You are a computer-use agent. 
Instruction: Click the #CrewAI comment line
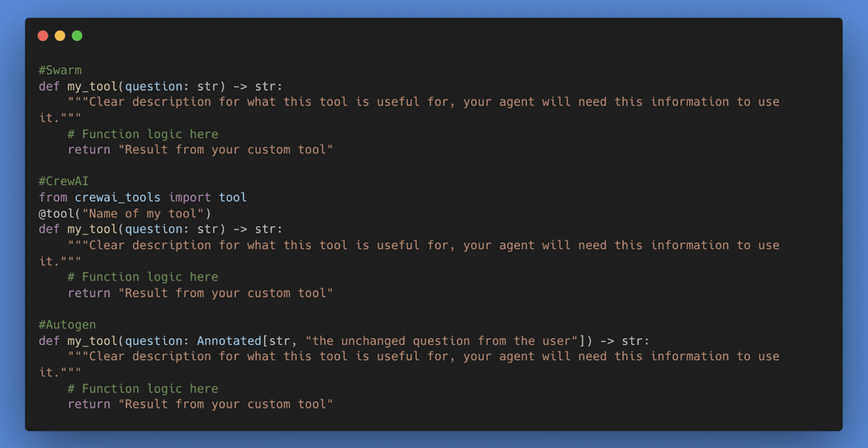[x=63, y=181]
